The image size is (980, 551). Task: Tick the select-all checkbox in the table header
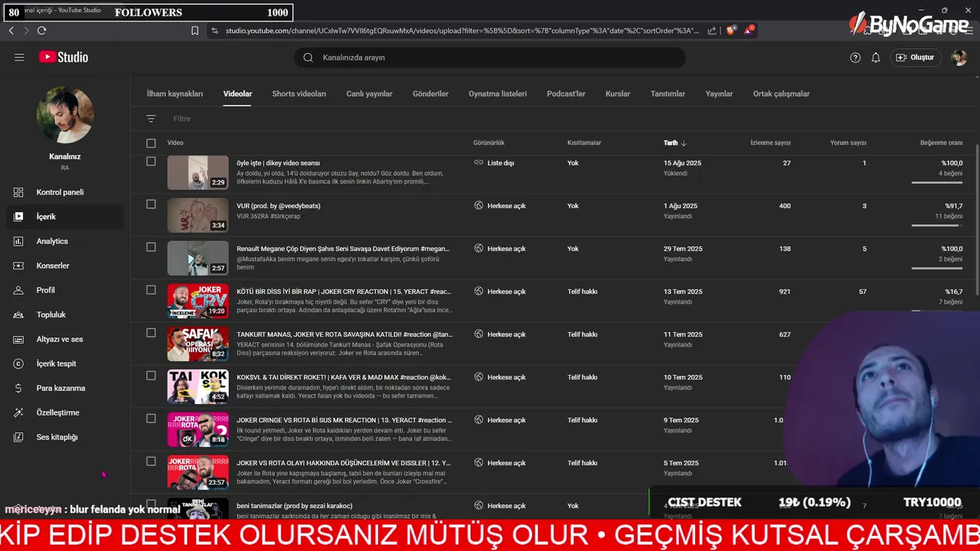(x=151, y=143)
